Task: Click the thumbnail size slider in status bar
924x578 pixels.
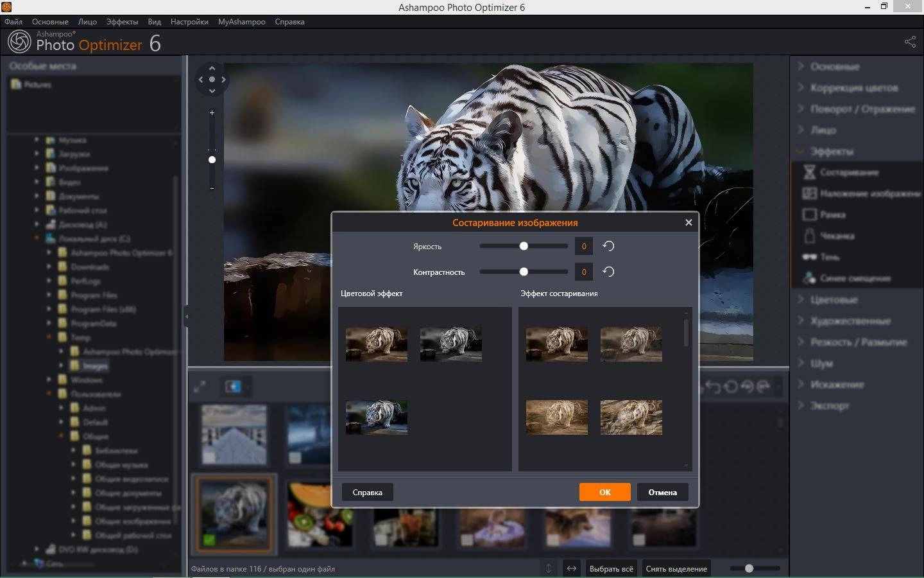Action: (749, 568)
